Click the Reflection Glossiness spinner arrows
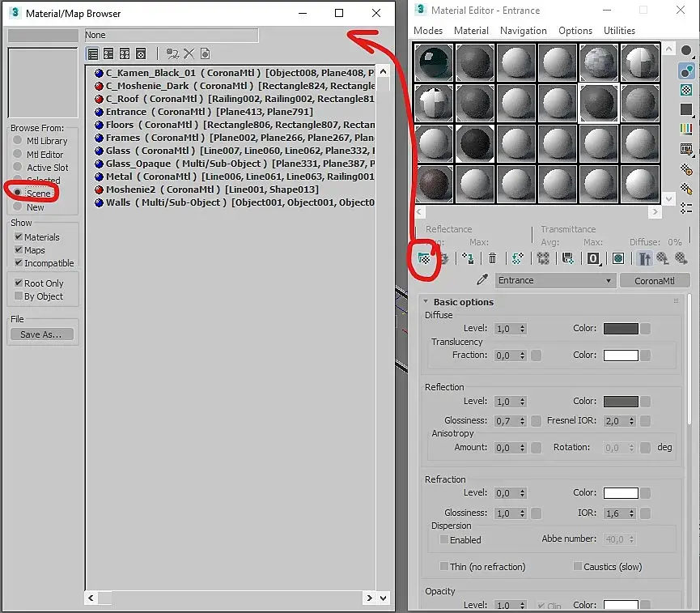Screen dimensions: 700x613 522,421
